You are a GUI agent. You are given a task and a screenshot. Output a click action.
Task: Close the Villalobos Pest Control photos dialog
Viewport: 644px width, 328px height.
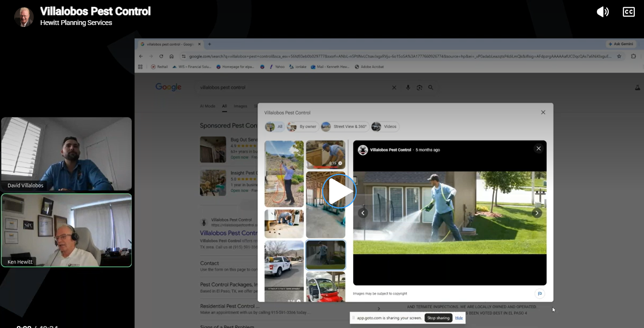(x=543, y=113)
